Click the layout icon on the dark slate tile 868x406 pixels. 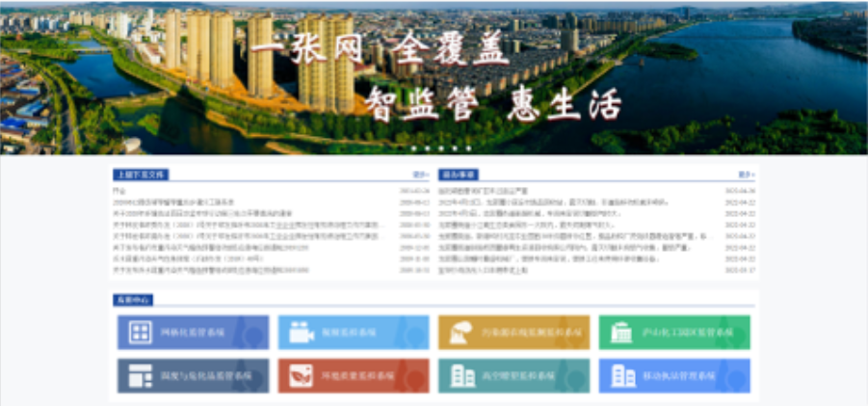pos(141,376)
